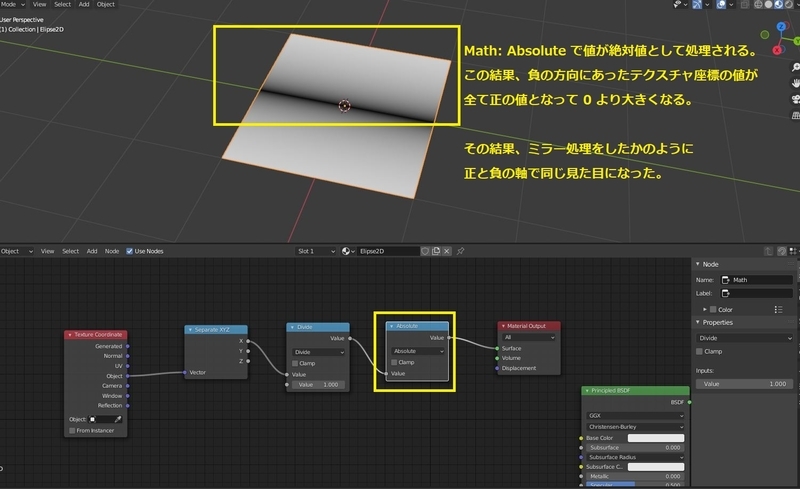Toggle Clamp in sidebar Properties panel
800x489 pixels.
(699, 352)
